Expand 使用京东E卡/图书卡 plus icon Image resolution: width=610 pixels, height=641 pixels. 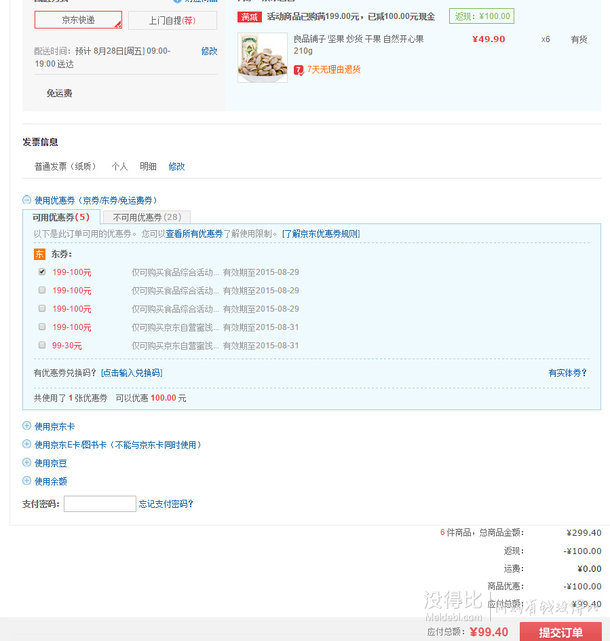point(27,444)
